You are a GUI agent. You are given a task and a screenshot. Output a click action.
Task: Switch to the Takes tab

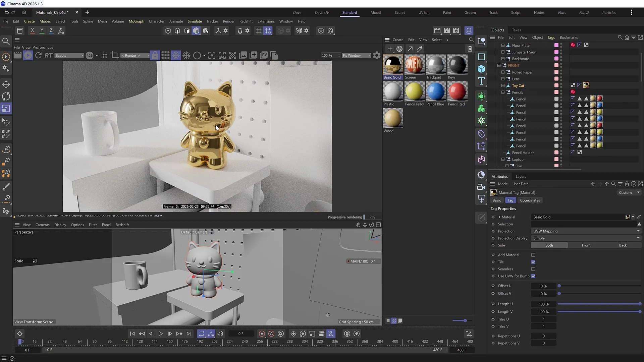[516, 30]
